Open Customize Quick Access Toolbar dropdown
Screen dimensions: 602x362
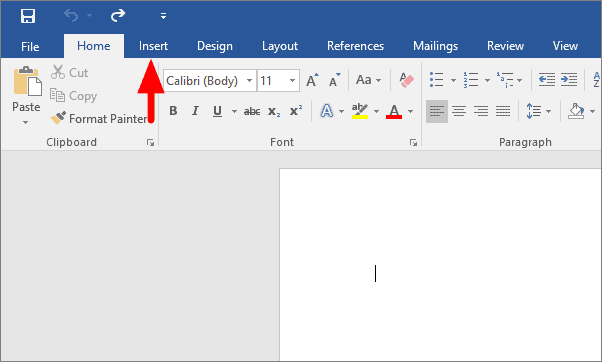click(x=163, y=16)
